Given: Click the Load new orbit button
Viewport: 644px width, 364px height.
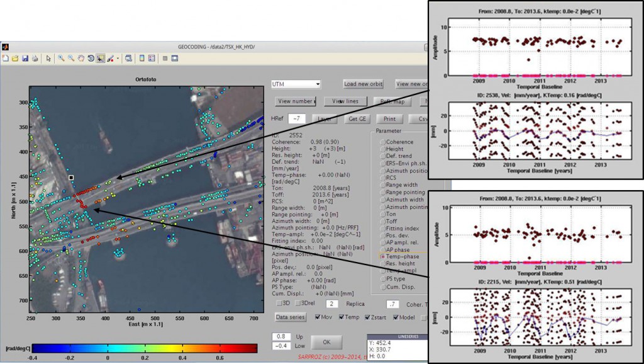Looking at the screenshot, I should 363,84.
